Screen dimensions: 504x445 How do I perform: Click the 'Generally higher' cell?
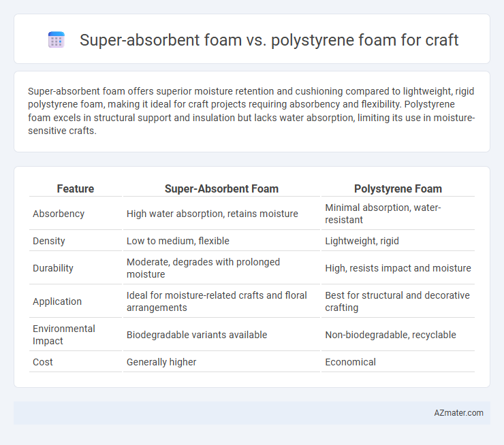(161, 362)
